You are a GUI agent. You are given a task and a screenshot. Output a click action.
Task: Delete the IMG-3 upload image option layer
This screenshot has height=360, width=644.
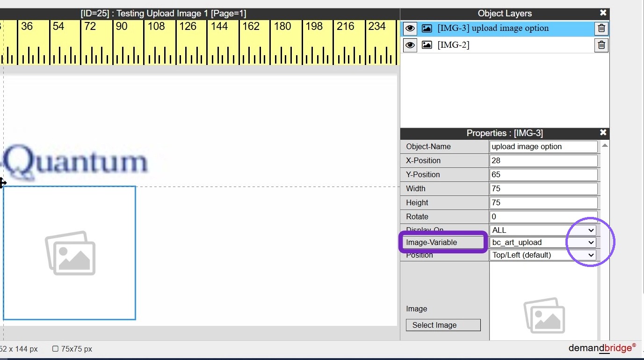point(601,29)
